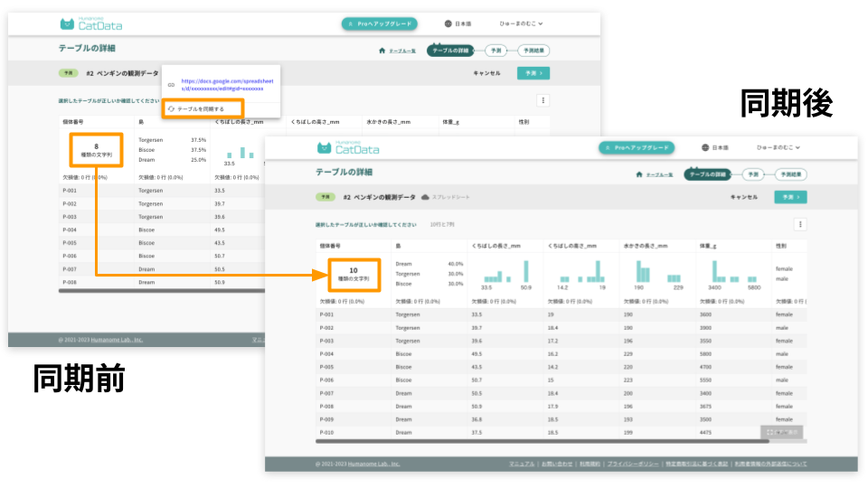
Task: Click キャンセル in the front window
Action: [x=743, y=196]
